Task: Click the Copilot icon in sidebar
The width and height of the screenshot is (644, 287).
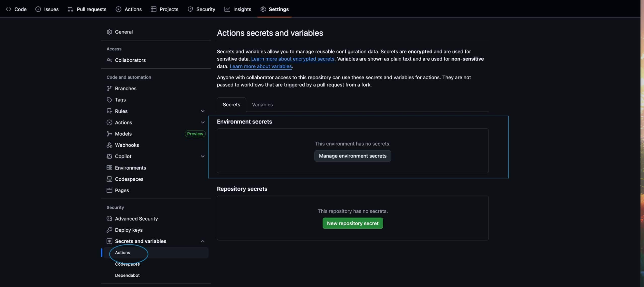Action: click(109, 156)
